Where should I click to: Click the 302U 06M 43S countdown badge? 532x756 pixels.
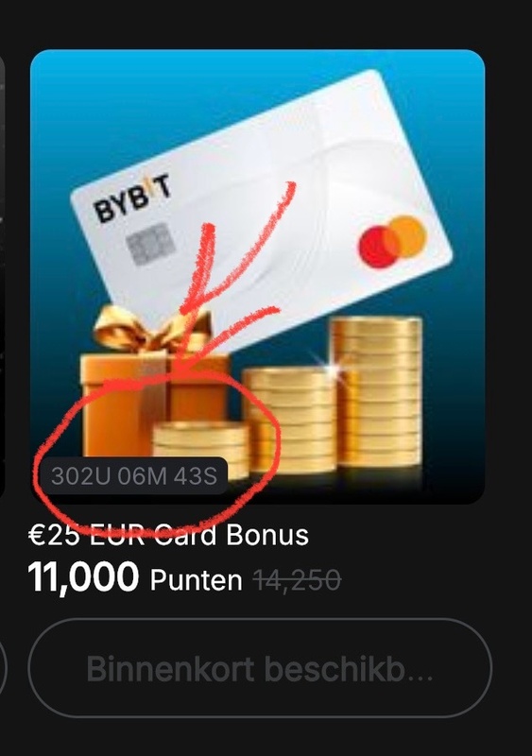133,476
